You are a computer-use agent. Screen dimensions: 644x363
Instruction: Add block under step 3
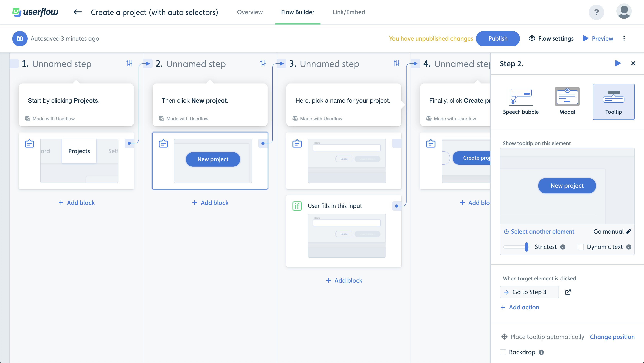click(344, 280)
